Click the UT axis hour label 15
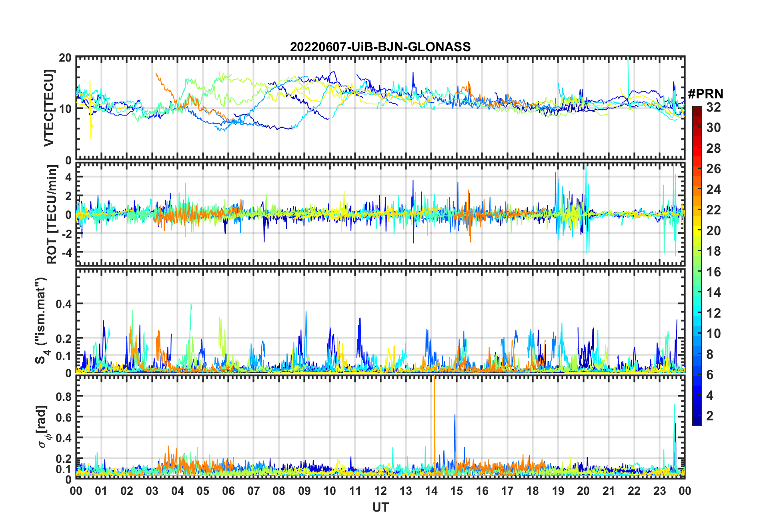Viewport: 761px width, 532px height. (457, 491)
